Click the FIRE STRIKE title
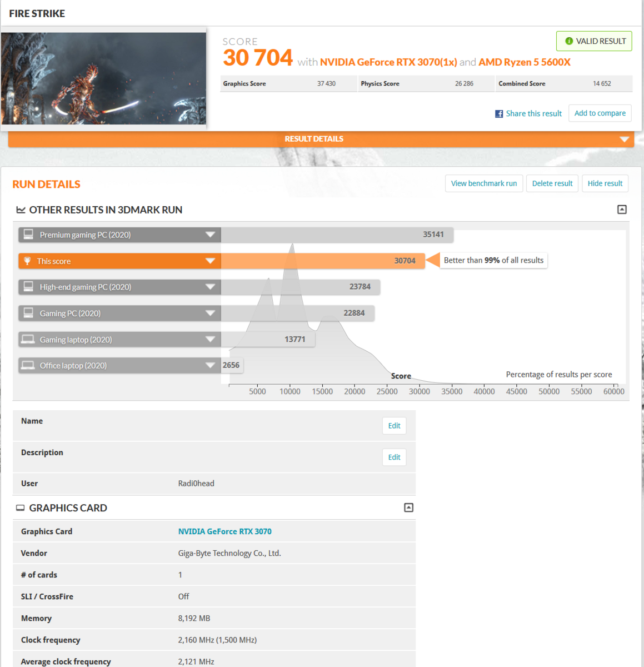 point(37,13)
